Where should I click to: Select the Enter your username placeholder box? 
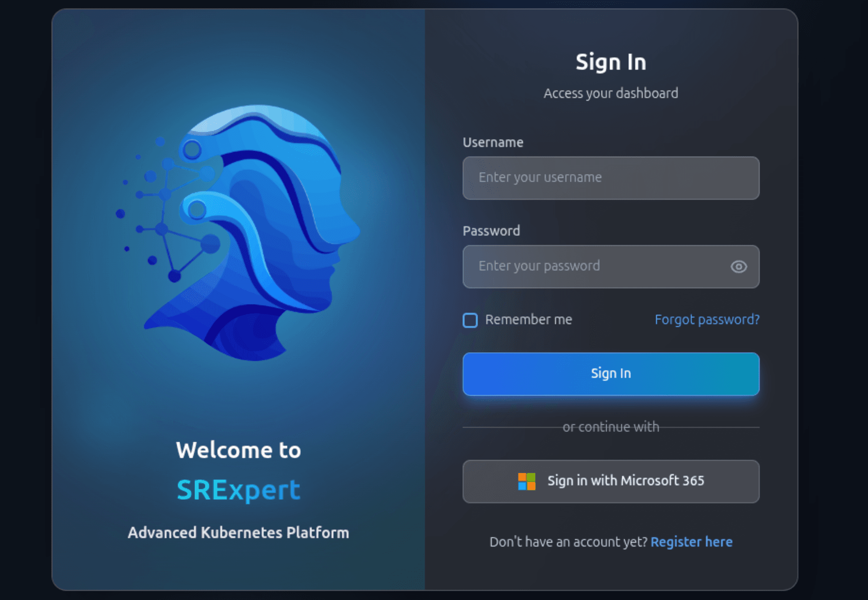(x=610, y=178)
